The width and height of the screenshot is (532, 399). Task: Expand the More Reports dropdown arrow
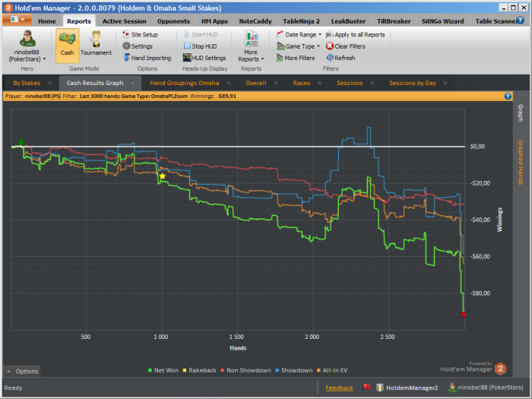[263, 59]
